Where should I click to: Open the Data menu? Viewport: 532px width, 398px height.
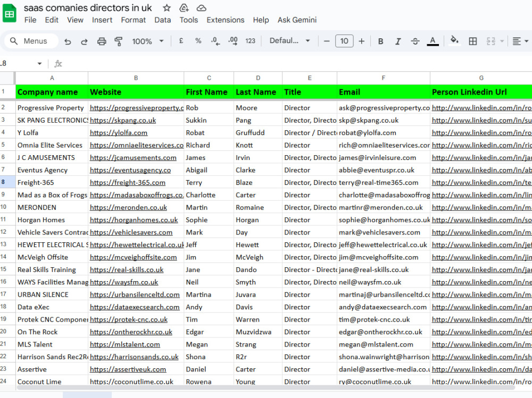(x=162, y=20)
